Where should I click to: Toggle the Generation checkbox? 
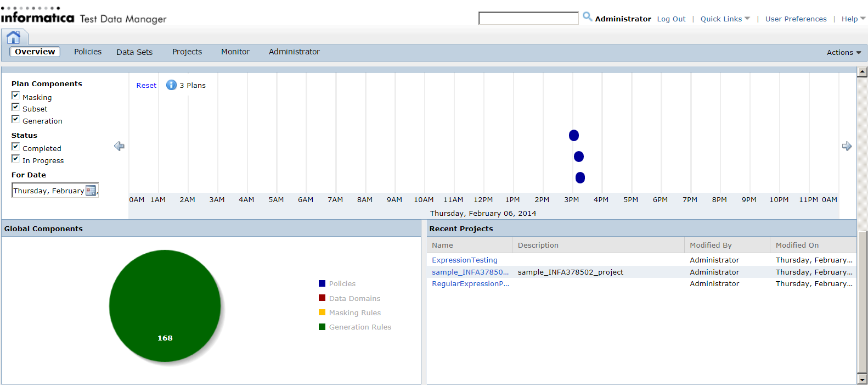[15, 119]
